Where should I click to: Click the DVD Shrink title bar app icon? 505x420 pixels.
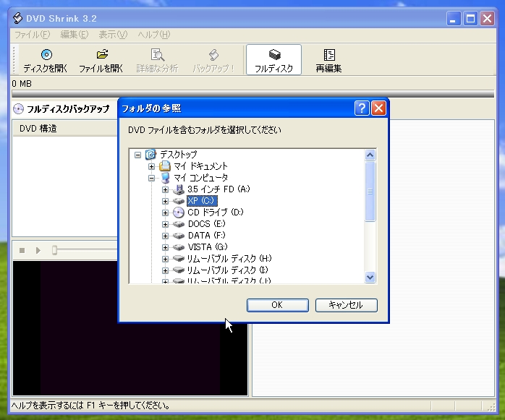point(17,18)
